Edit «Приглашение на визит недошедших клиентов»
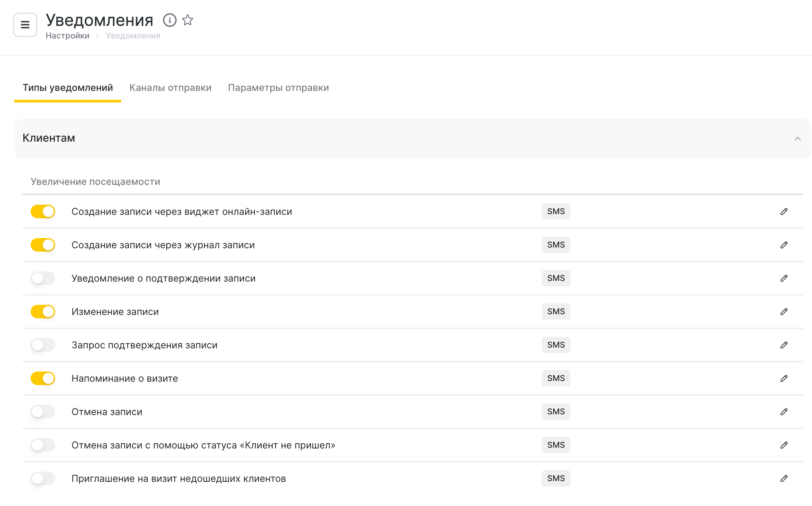This screenshot has width=812, height=506. [784, 478]
